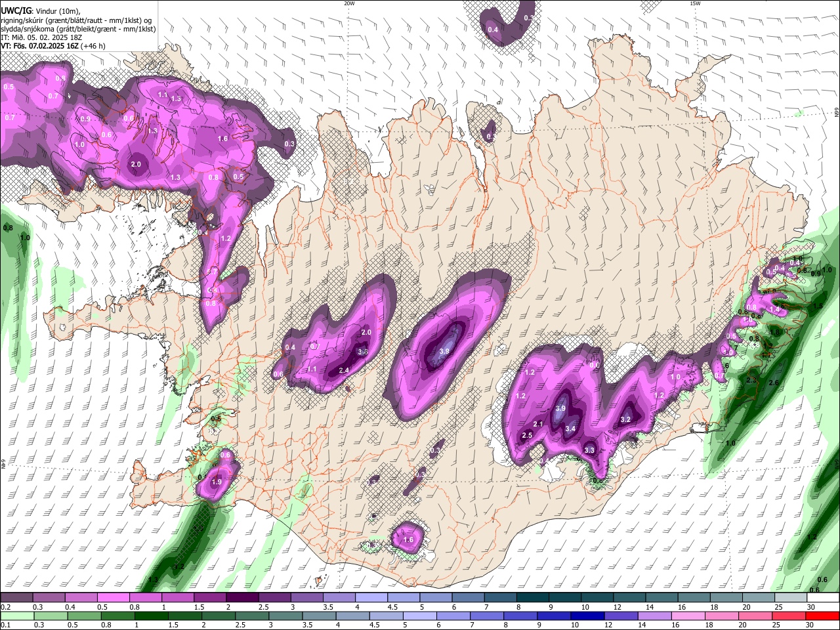Click the 1.9 snowfall value in the southwest
Image resolution: width=840 pixels, height=630 pixels.
coord(217,482)
